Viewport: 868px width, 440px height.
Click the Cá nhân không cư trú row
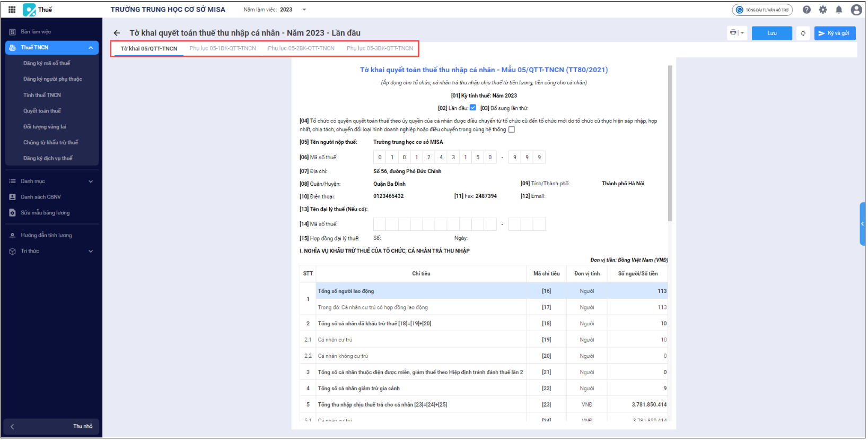click(484, 356)
